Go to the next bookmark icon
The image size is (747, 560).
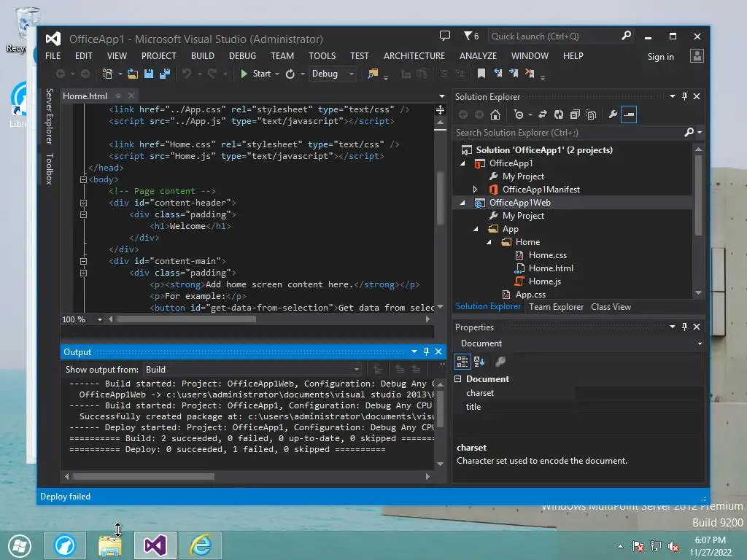(514, 74)
